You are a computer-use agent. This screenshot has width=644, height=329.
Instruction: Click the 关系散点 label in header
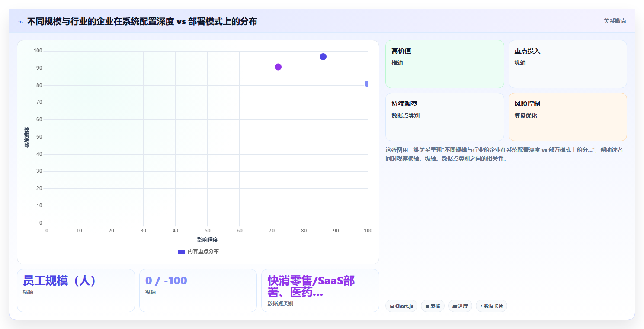point(615,21)
